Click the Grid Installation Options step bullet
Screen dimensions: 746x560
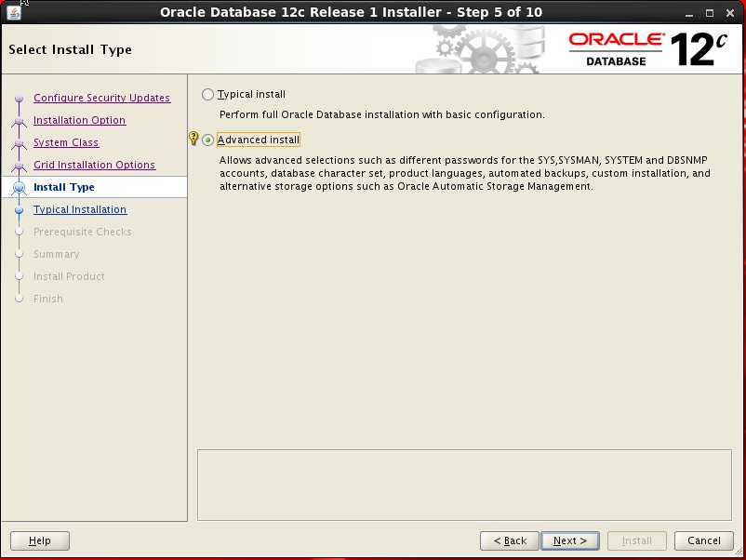point(19,167)
